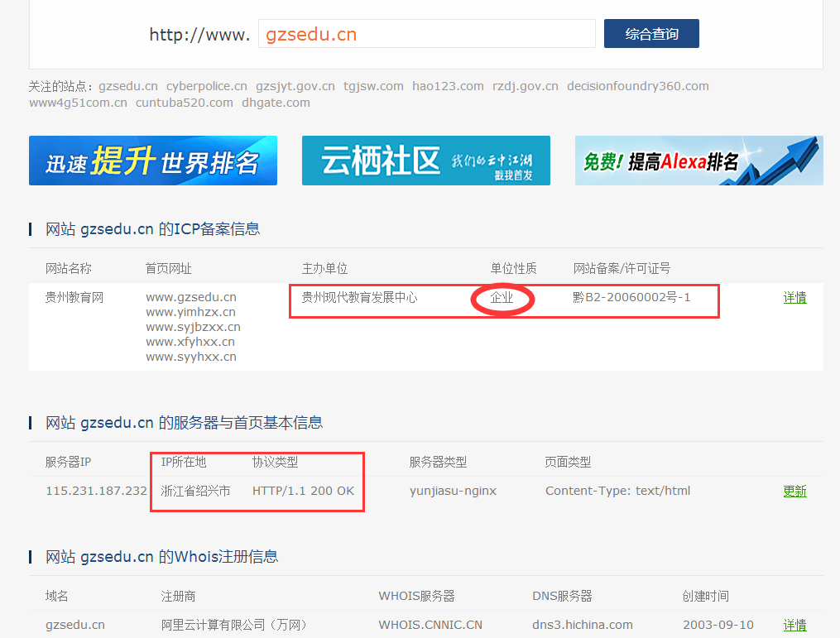Click the www.xfyhxx.cn homepage address
Viewport: 840px width, 638px height.
click(190, 342)
